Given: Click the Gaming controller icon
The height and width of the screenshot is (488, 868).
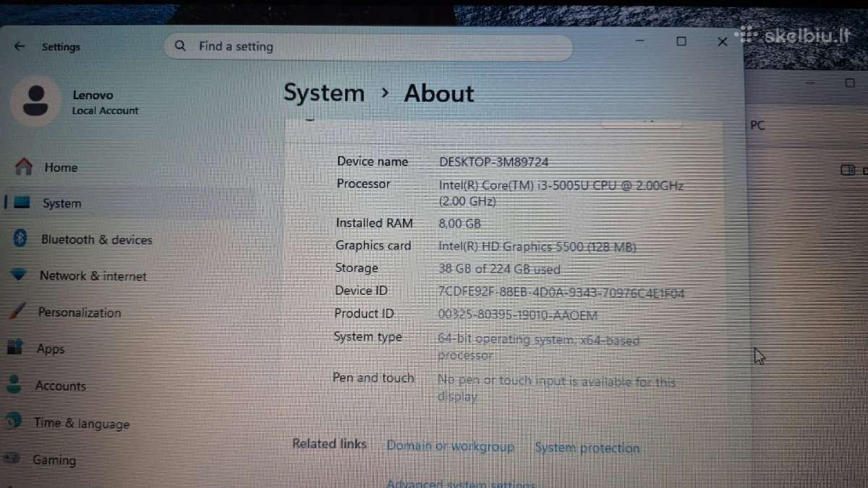Looking at the screenshot, I should (x=12, y=458).
